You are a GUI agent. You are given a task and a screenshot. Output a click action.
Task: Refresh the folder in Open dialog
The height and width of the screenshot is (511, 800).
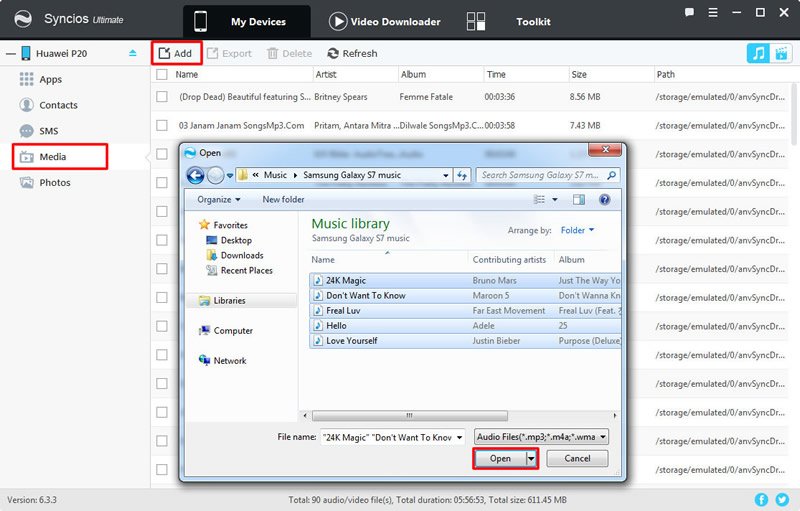pyautogui.click(x=462, y=175)
